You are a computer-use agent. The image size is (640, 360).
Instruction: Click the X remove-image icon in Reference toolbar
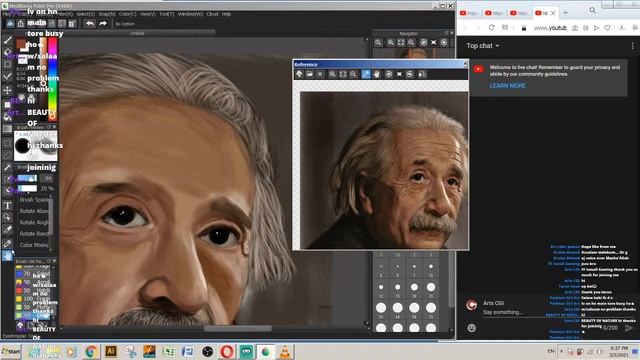click(x=320, y=74)
